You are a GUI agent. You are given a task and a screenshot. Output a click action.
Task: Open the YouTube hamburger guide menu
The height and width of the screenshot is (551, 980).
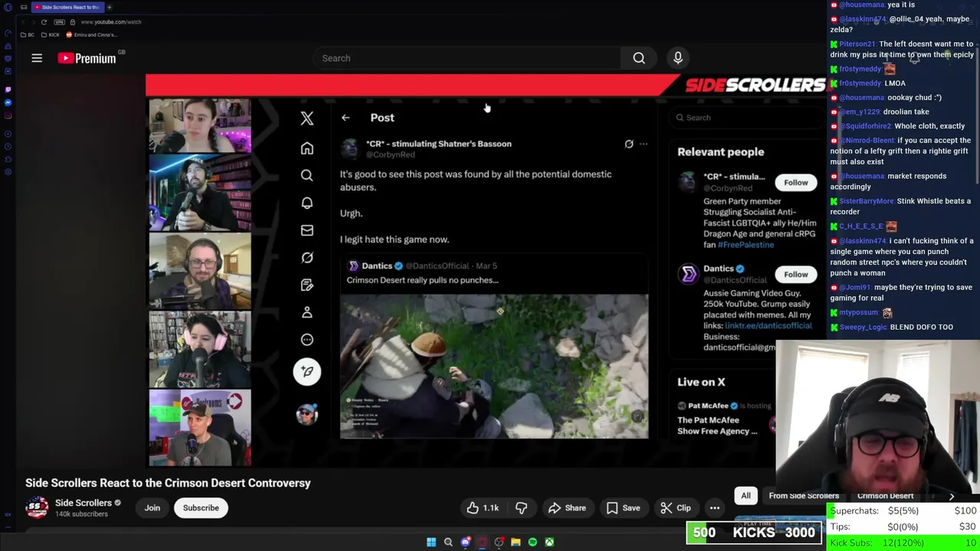pyautogui.click(x=37, y=58)
